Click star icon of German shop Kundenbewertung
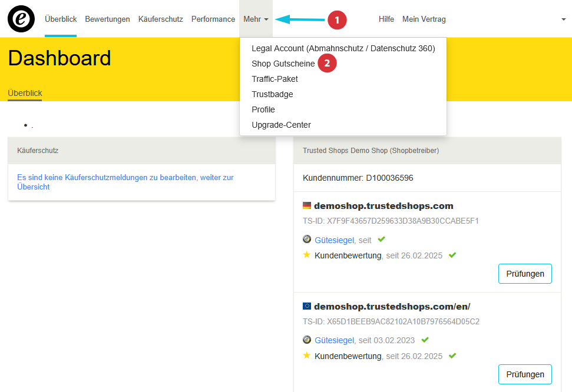Screen dimensions: 572x392 307,255
